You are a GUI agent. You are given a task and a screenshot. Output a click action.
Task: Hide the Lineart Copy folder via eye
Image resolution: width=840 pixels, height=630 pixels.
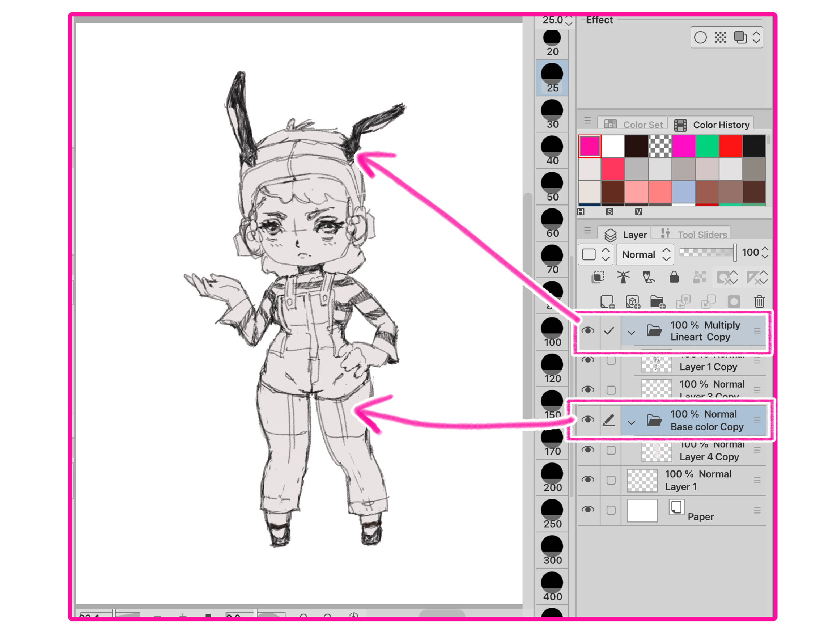pos(588,331)
